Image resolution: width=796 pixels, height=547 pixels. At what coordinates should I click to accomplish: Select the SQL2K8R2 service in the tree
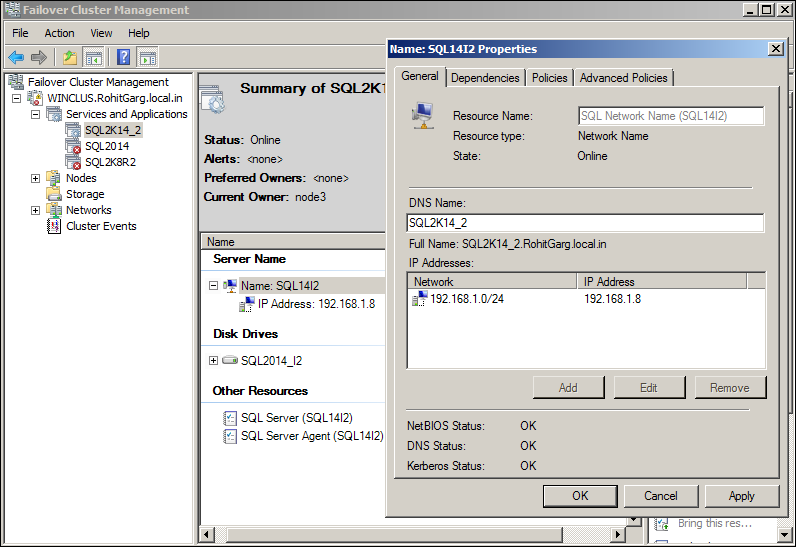tap(109, 162)
